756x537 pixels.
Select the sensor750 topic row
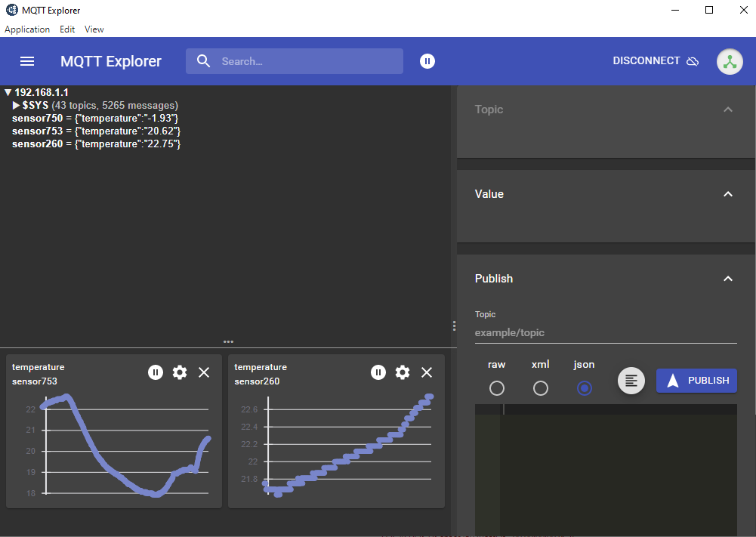pos(95,118)
